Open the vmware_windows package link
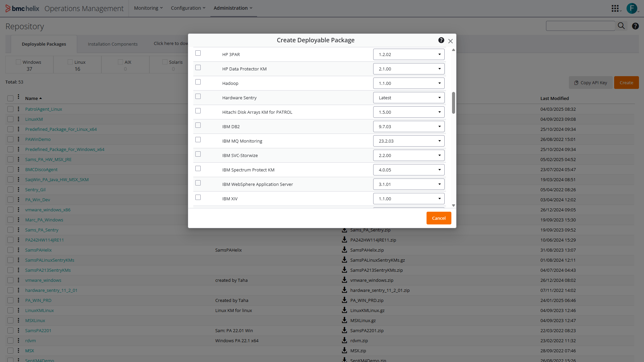Image resolution: width=644 pixels, height=362 pixels. 43,280
